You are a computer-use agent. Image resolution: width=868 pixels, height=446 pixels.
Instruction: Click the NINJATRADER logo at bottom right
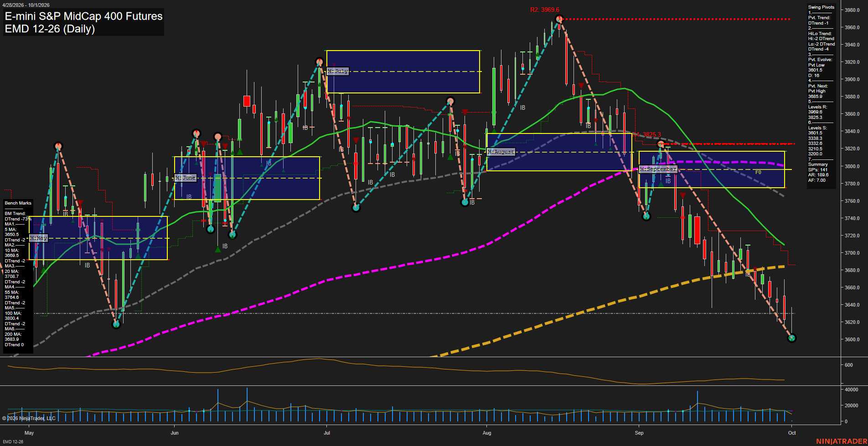841,441
